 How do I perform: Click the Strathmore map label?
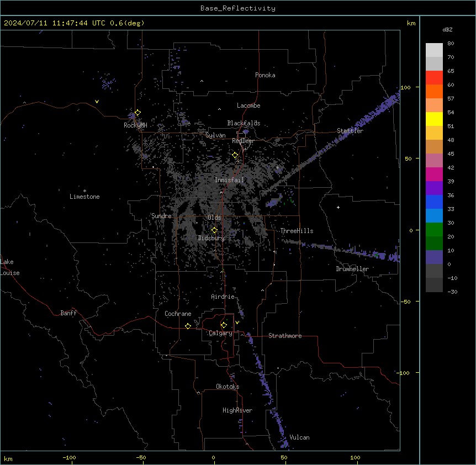coord(285,336)
